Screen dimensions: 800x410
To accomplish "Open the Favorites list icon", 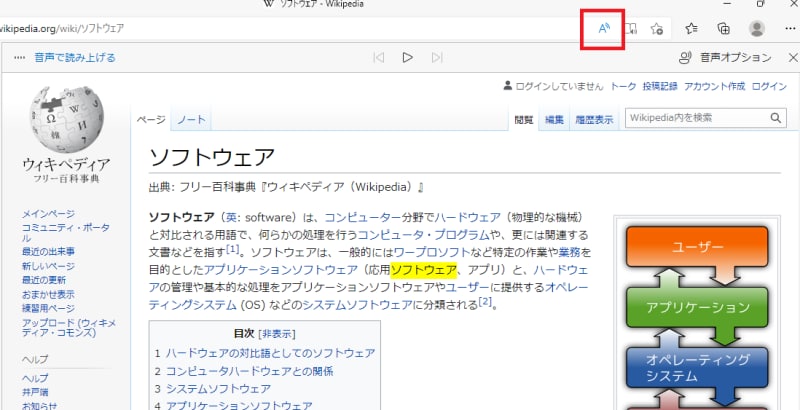I will [x=691, y=29].
